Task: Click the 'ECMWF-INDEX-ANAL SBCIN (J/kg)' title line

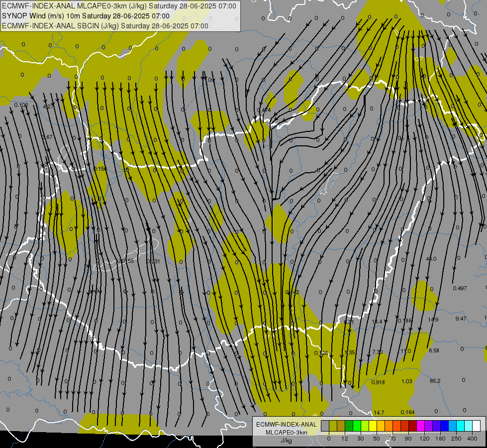Action: pos(61,26)
